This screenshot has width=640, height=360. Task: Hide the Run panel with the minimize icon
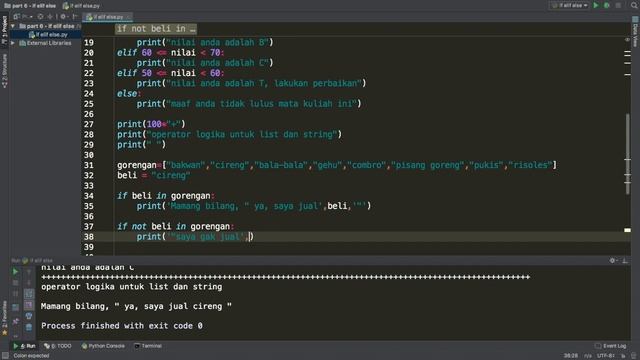click(x=625, y=260)
